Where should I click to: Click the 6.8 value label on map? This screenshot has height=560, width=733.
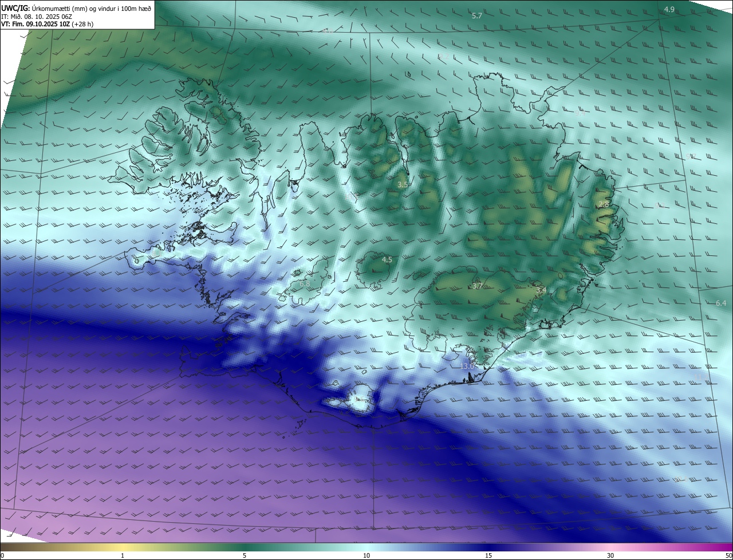305,283
